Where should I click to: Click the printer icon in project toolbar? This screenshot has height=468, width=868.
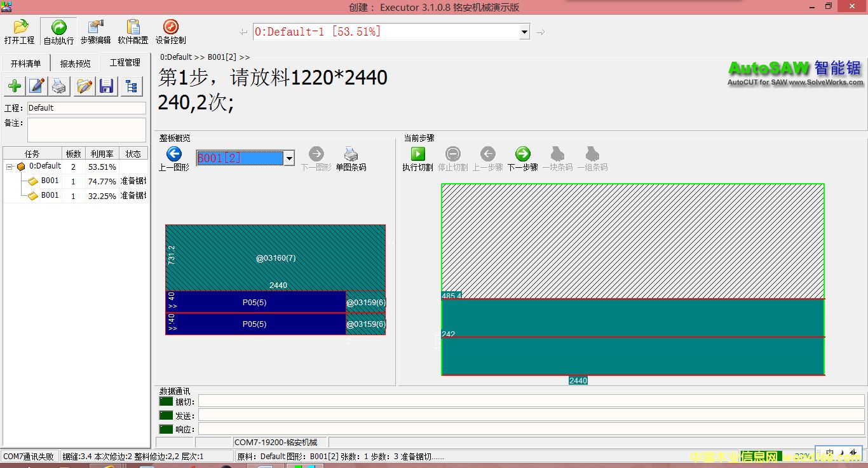coord(59,86)
